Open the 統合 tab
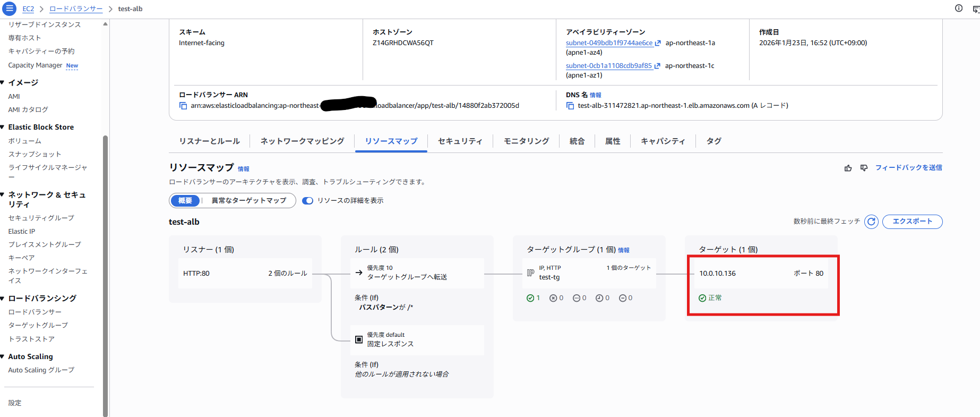This screenshot has height=417, width=980. point(577,141)
